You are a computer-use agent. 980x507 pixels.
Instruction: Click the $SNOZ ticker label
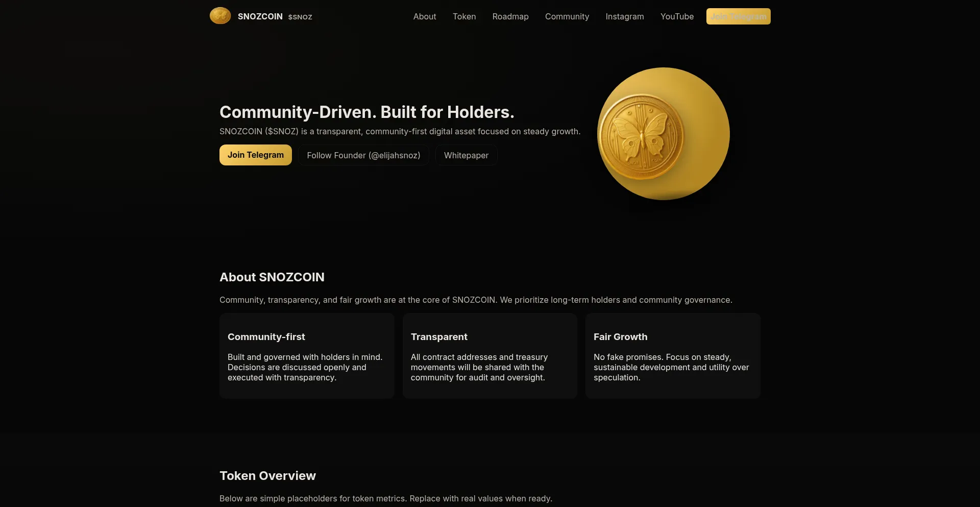click(x=300, y=17)
